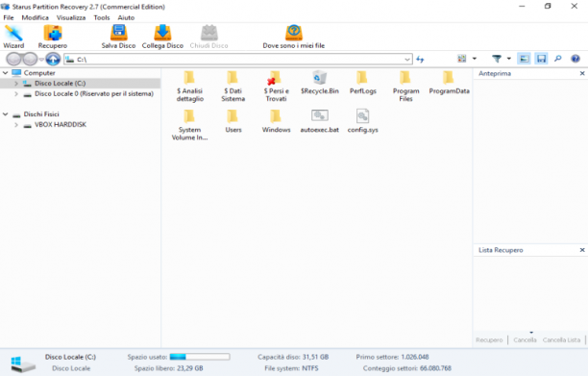This screenshot has height=376, width=588.
Task: Select the PerfLogs folder
Action: 362,83
